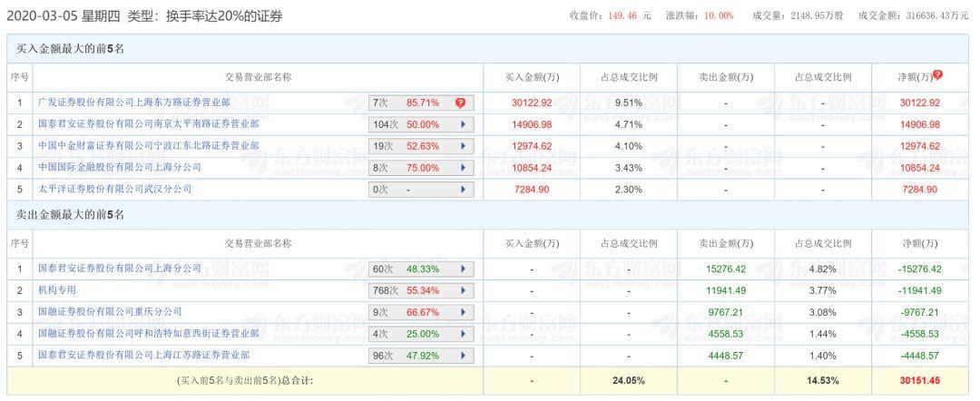This screenshot has height=401, width=980.
Task: Click the 14.53% total sell proportion
Action: pos(822,380)
